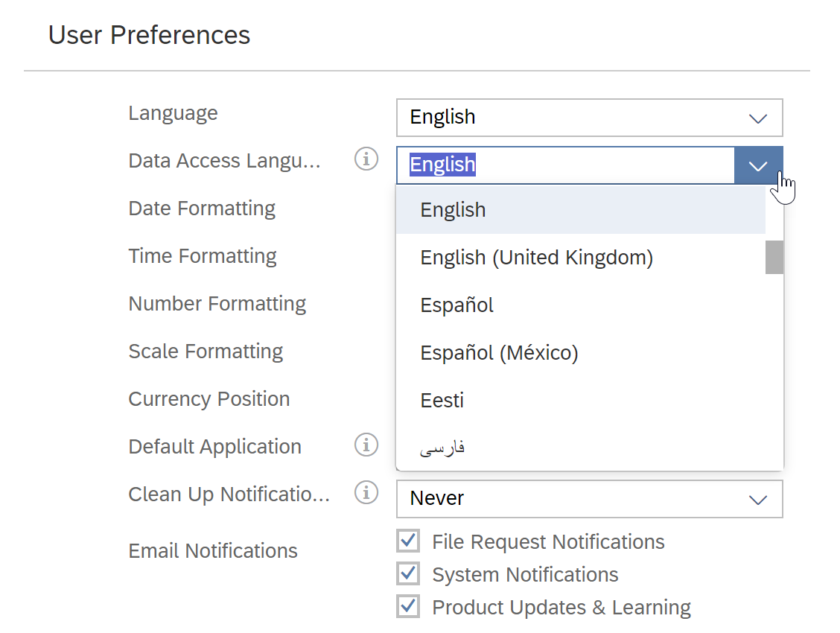Select the فارسی language option
Screen dimensions: 840x633
coord(448,445)
